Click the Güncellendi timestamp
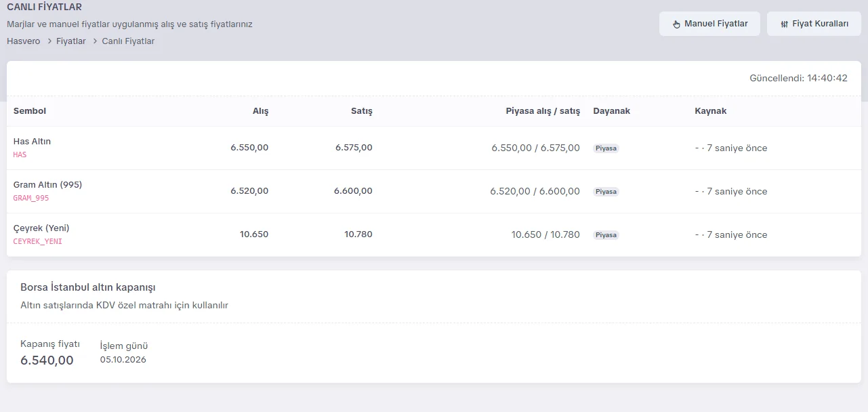 (x=798, y=79)
